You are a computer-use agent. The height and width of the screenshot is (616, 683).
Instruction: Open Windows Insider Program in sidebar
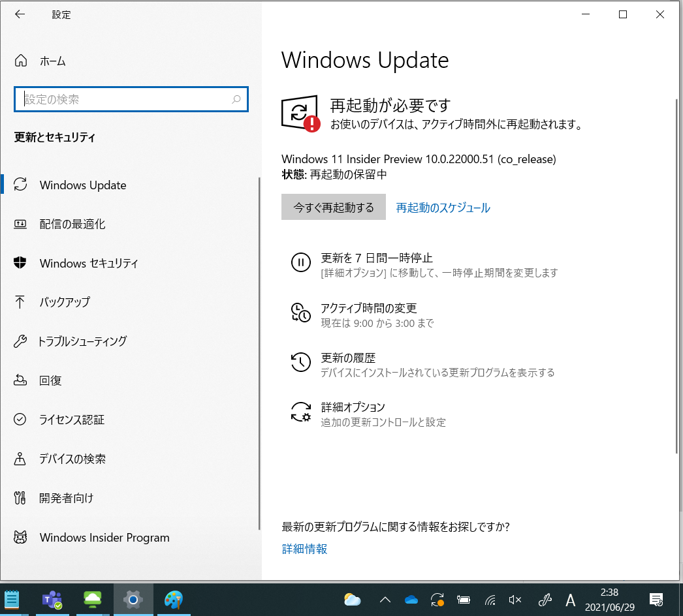[x=104, y=538]
